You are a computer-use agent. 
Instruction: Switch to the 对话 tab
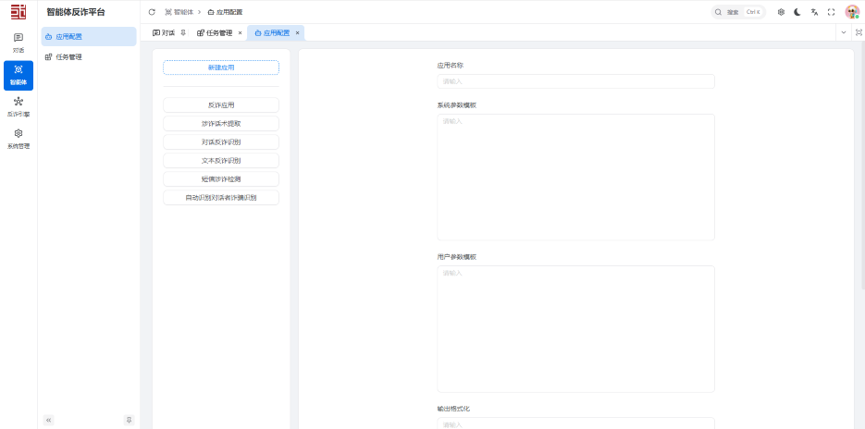tap(164, 33)
